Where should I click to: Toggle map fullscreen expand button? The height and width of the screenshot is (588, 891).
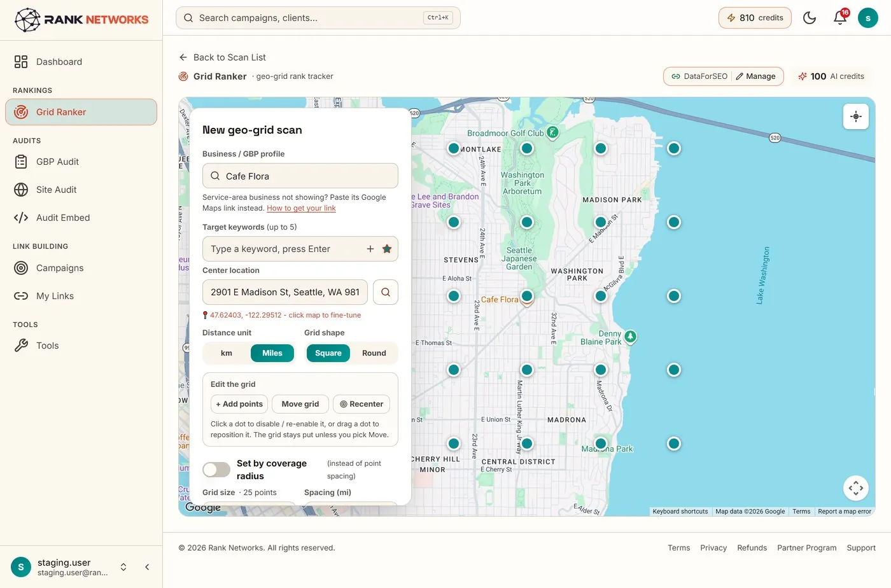(856, 488)
